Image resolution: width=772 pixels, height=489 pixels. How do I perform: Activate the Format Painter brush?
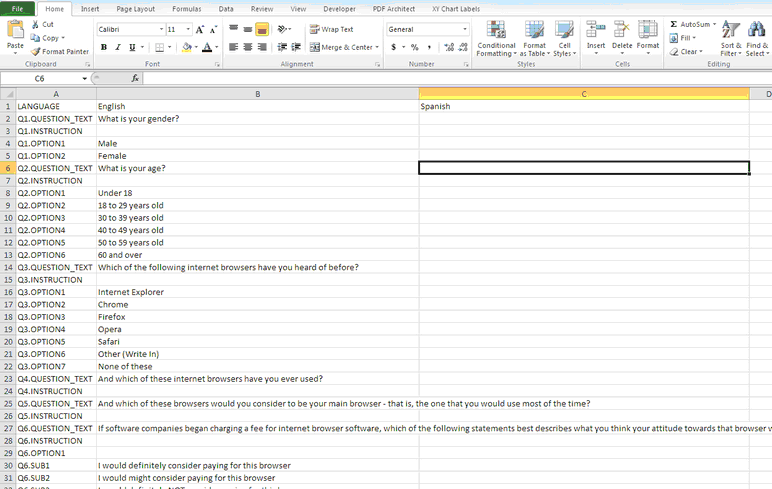(35, 51)
